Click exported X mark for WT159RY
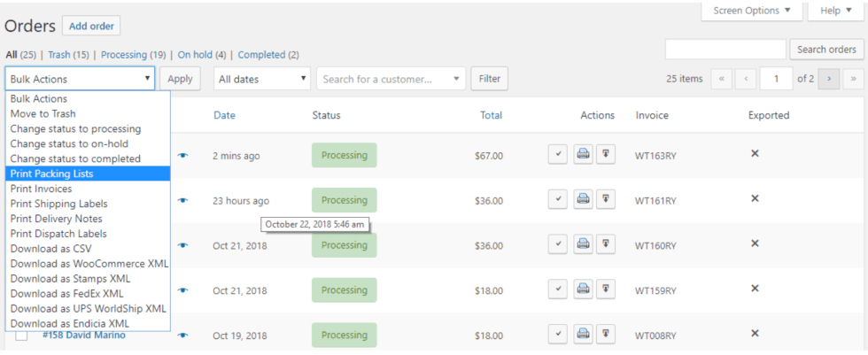The height and width of the screenshot is (355, 868). tap(754, 288)
